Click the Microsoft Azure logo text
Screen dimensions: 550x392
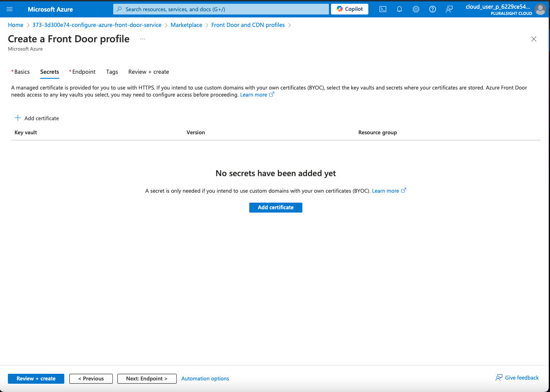pyautogui.click(x=50, y=9)
